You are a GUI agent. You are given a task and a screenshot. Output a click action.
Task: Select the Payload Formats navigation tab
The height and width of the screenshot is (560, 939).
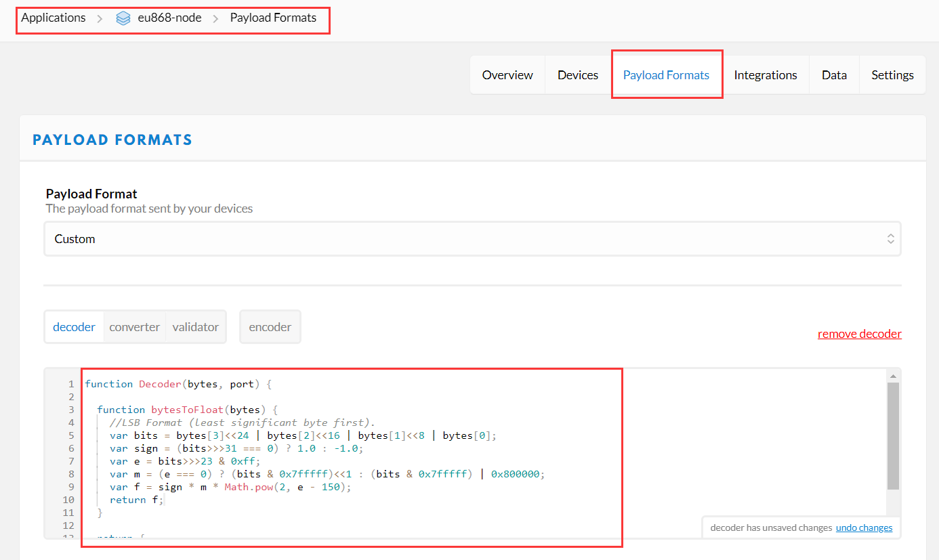(x=666, y=75)
